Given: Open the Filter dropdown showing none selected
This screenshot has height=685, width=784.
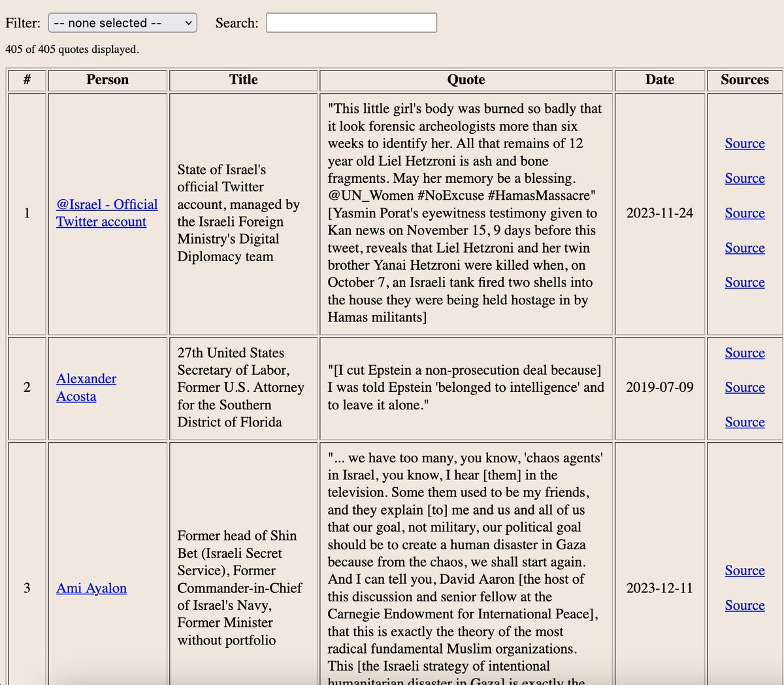Looking at the screenshot, I should click(x=123, y=23).
